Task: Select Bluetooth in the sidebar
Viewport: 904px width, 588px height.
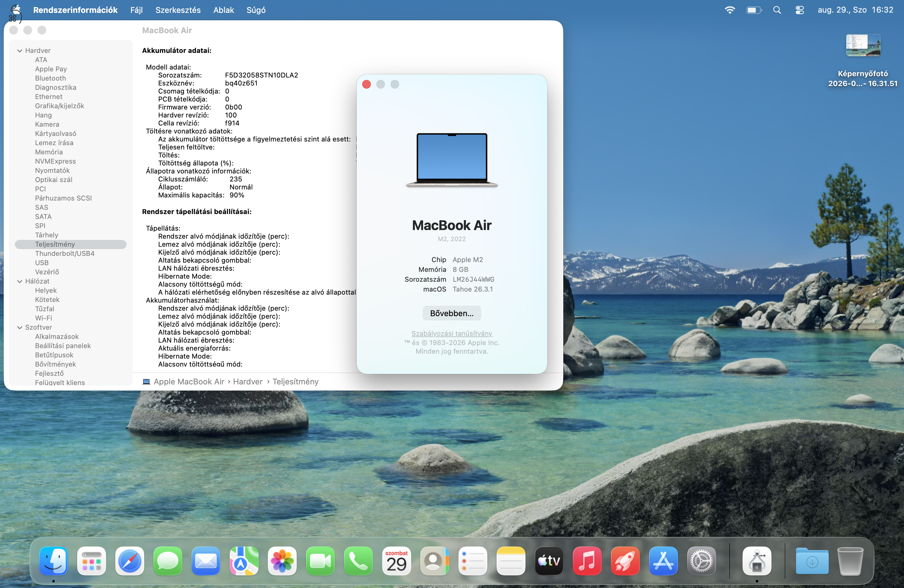Action: (50, 78)
